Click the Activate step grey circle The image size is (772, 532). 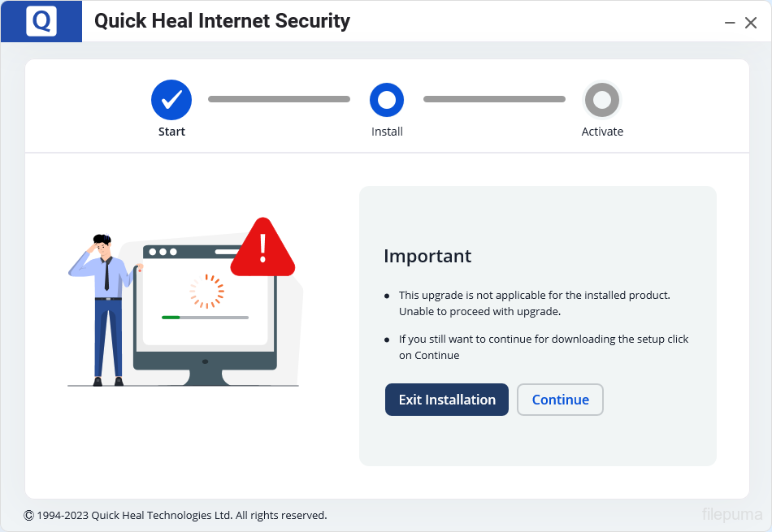pos(602,100)
